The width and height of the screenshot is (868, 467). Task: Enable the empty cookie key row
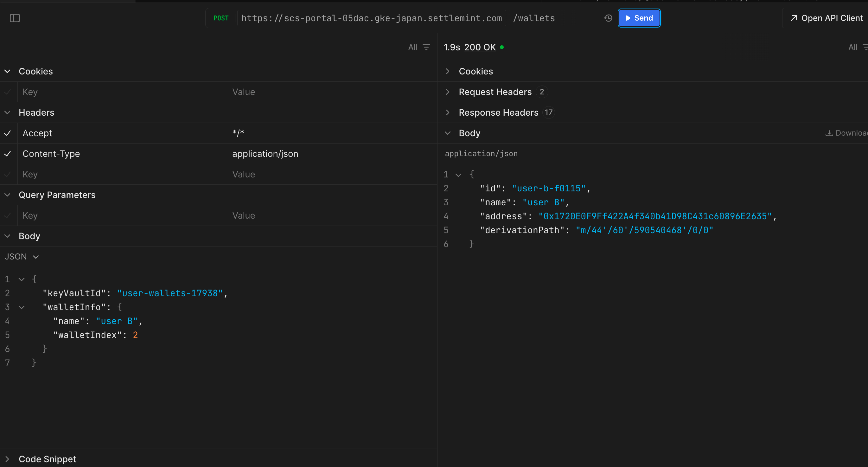coord(8,92)
